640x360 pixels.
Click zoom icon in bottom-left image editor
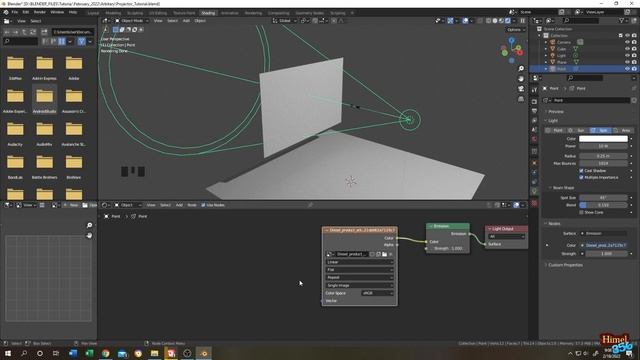click(89, 225)
